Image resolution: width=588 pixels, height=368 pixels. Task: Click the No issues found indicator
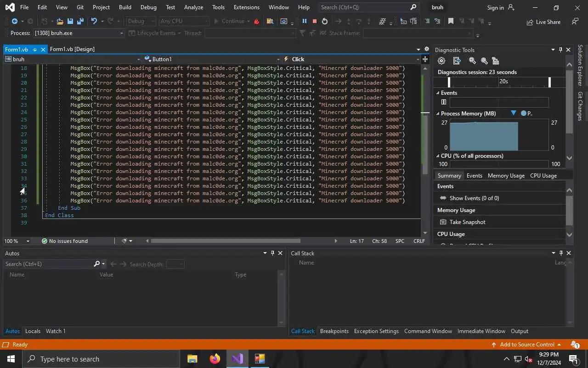coord(64,241)
